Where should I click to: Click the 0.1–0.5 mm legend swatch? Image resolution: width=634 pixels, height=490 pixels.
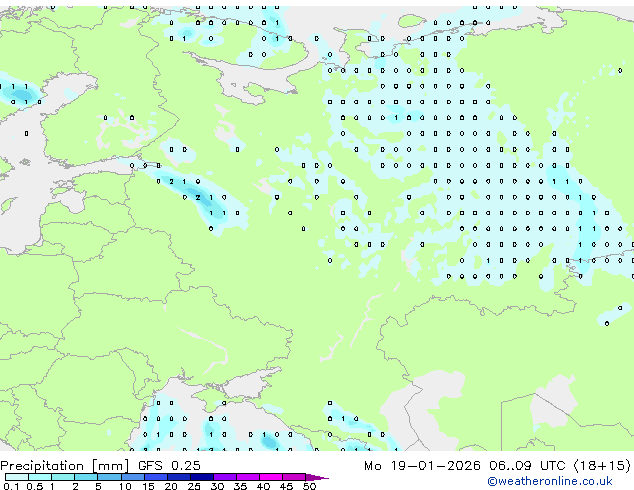[17, 477]
